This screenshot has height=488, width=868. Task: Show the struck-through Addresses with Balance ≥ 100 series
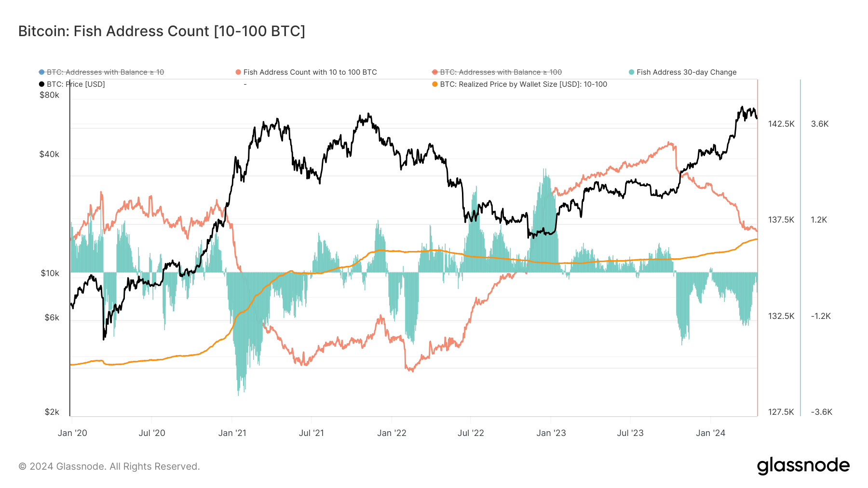[501, 72]
